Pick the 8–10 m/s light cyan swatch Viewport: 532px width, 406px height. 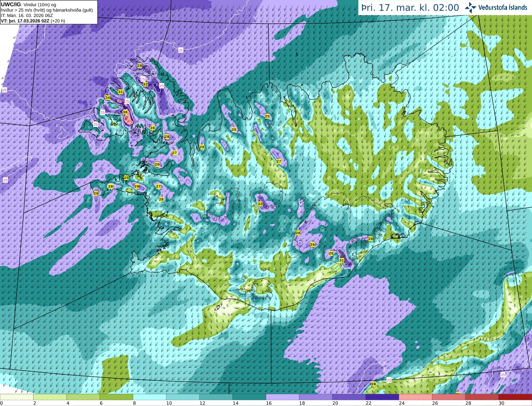(150, 397)
